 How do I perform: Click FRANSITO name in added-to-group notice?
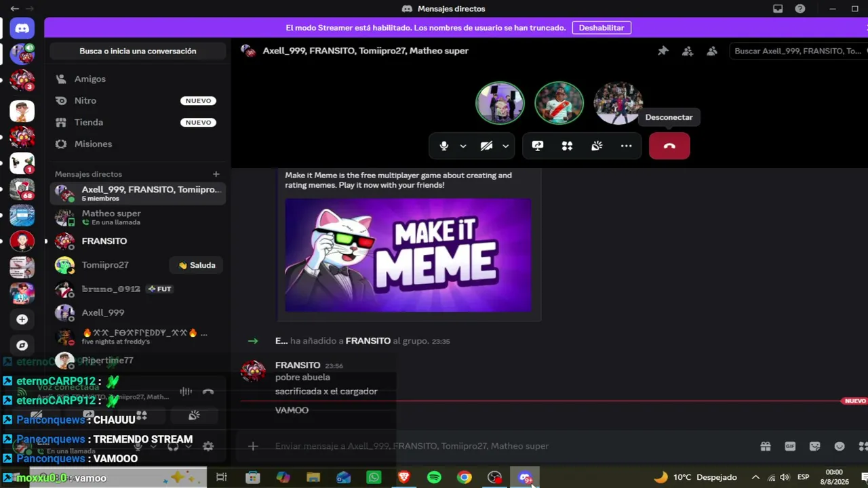(368, 341)
